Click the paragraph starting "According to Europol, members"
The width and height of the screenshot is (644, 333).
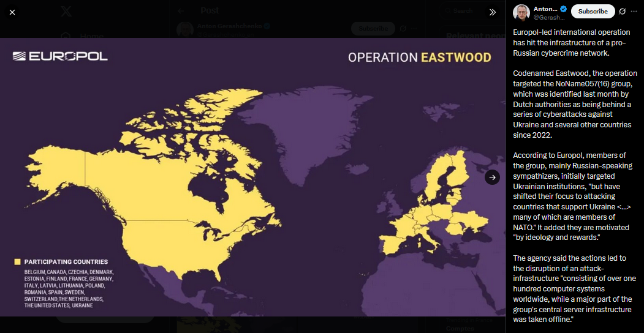[574, 196]
